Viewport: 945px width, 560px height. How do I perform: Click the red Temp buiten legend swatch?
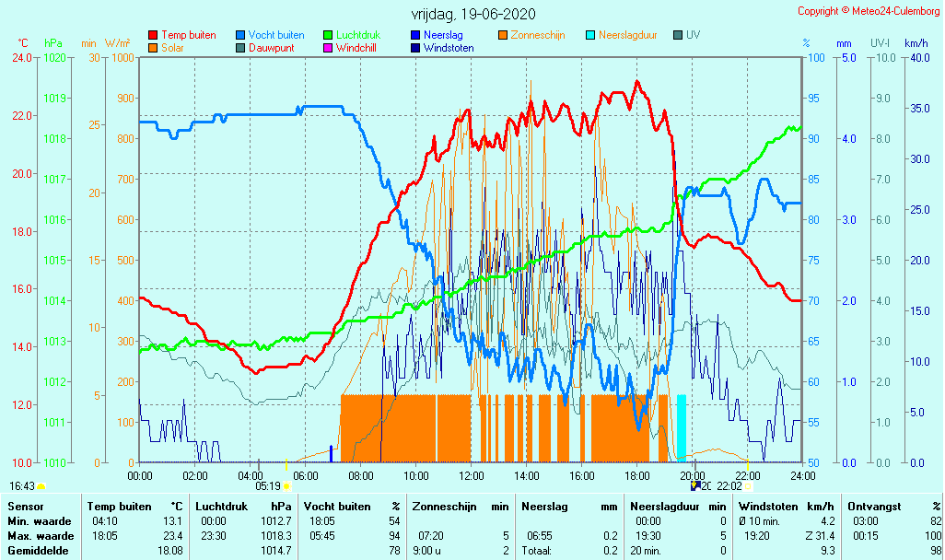pos(153,35)
